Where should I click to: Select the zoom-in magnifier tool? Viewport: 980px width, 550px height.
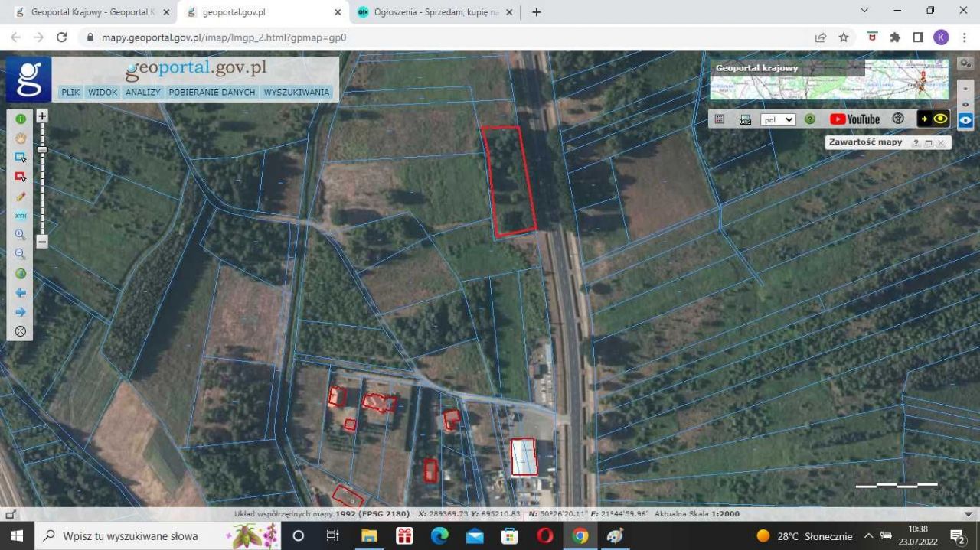pos(21,235)
